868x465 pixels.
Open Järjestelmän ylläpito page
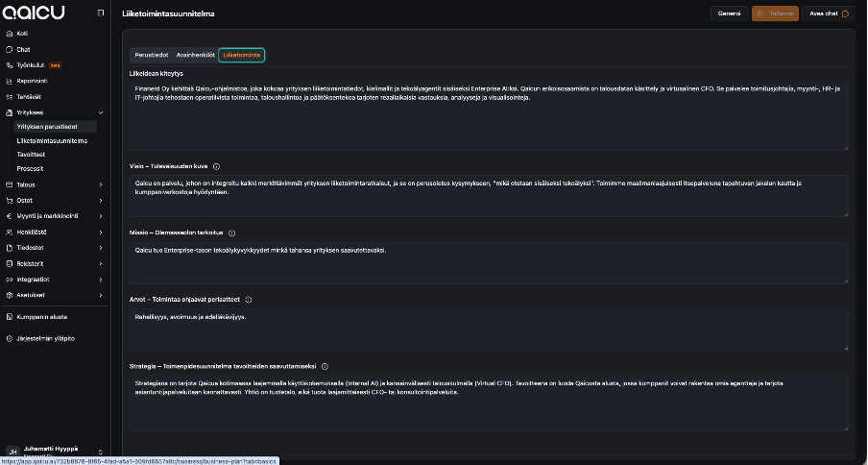tap(45, 338)
